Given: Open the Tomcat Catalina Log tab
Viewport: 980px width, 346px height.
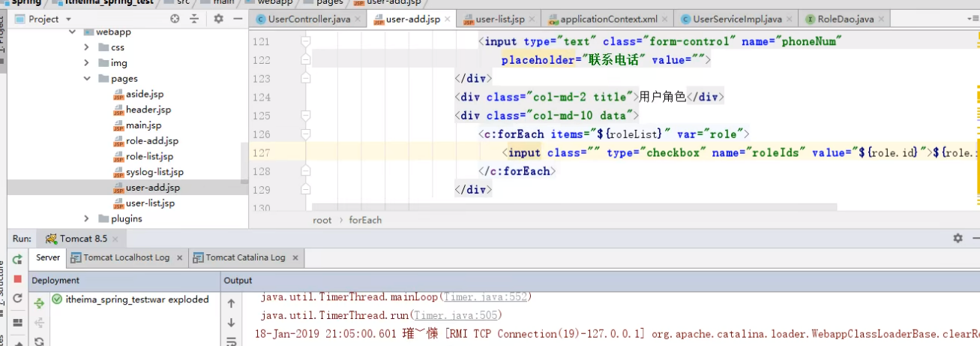Looking at the screenshot, I should [x=245, y=257].
